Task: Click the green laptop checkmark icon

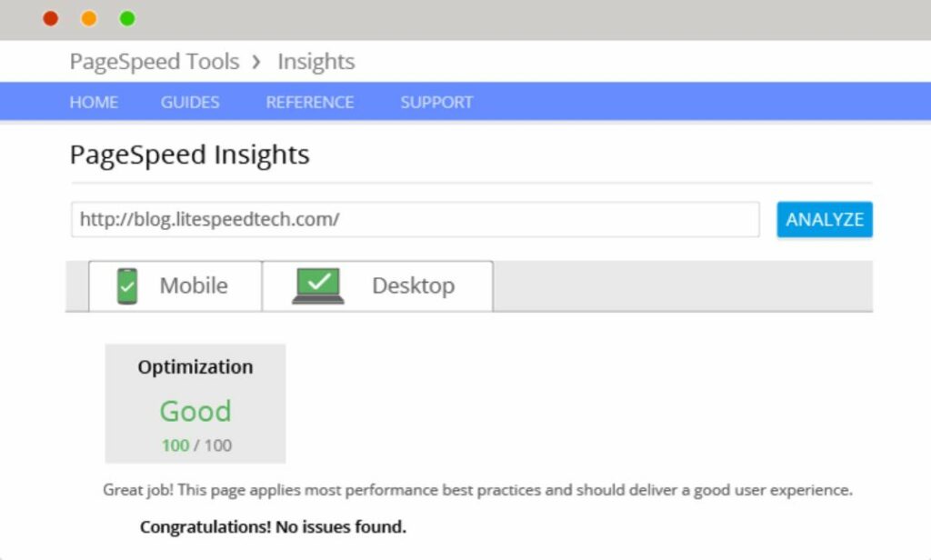Action: [x=318, y=286]
